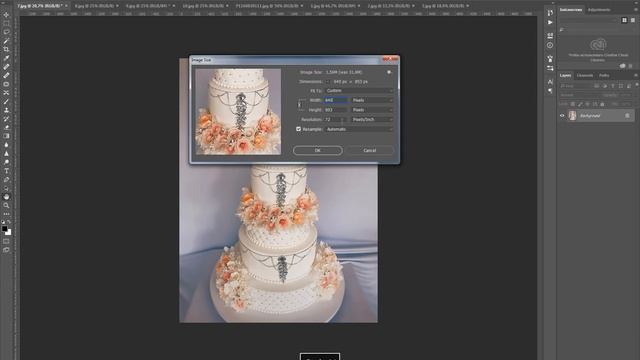The width and height of the screenshot is (640, 360).
Task: Open the Resolution units dropdown
Action: click(372, 120)
